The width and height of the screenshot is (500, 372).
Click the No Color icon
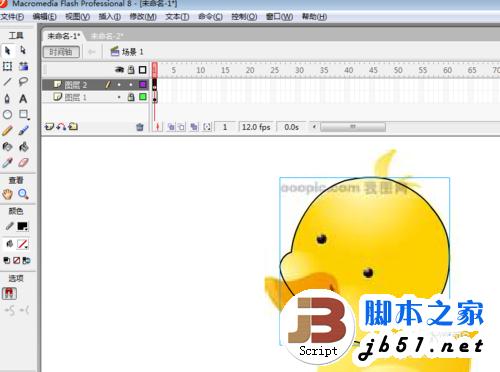tap(16, 260)
